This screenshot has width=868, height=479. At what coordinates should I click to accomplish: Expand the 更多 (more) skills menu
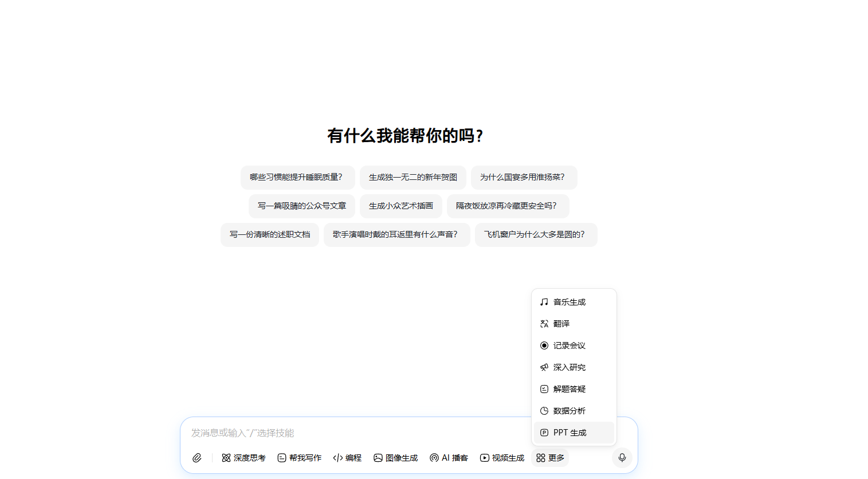pos(549,458)
